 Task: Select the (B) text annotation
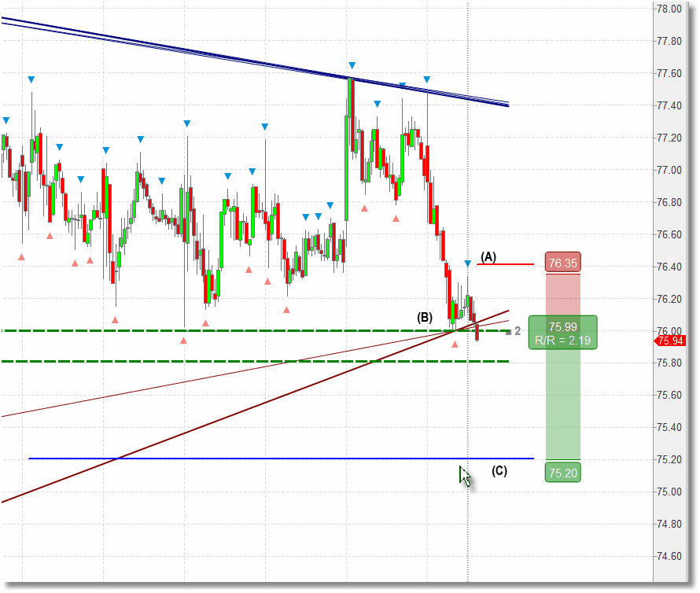pos(425,318)
